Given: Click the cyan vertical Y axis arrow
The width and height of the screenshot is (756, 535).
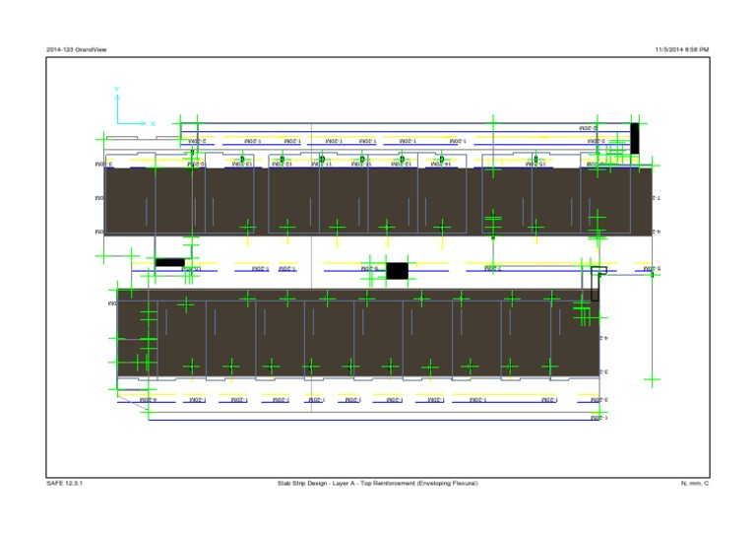Looking at the screenshot, I should 117,108.
